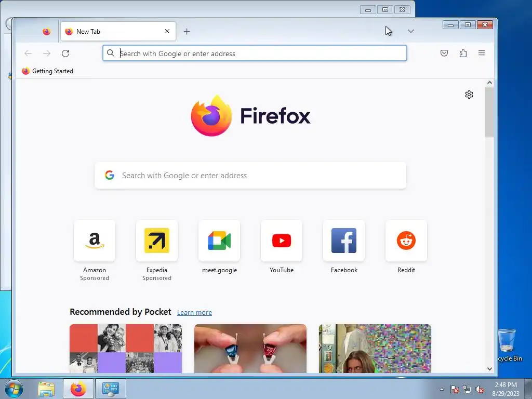Click the vertical scrollbar thumb
Image resolution: width=532 pixels, height=399 pixels.
tap(489, 112)
